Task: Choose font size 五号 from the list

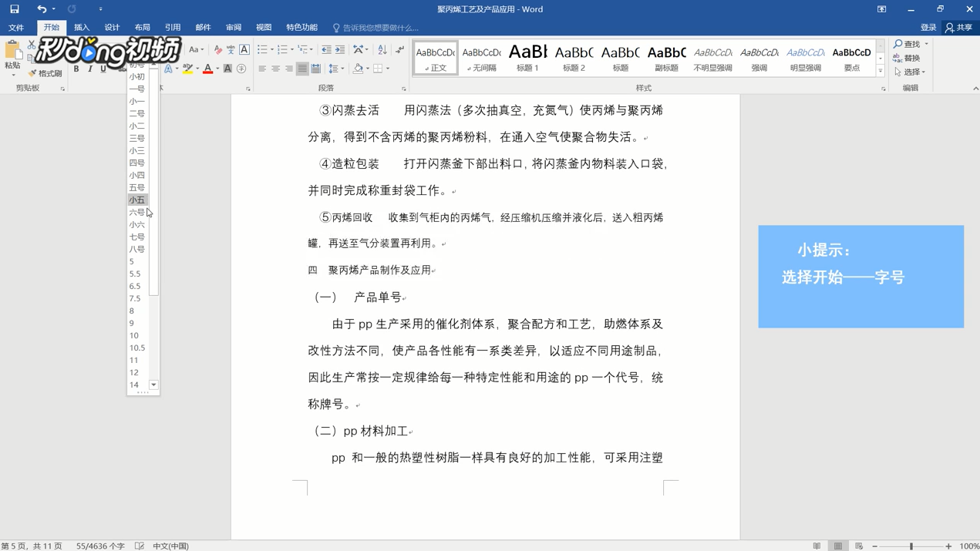Action: point(136,187)
